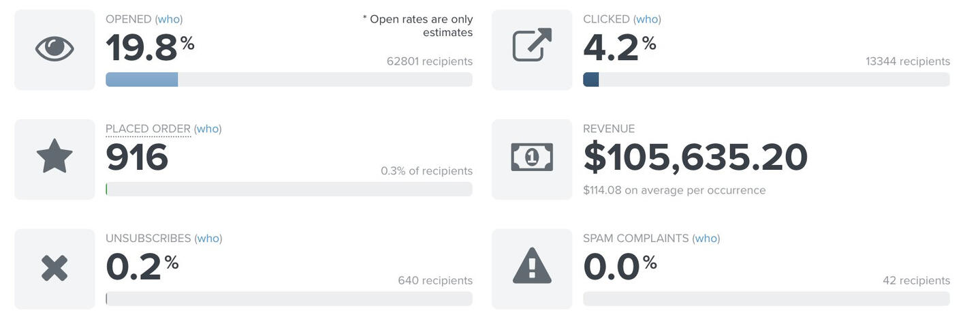Image resolution: width=980 pixels, height=330 pixels.
Task: Click the star icon for Placed Order
Action: pyautogui.click(x=54, y=156)
